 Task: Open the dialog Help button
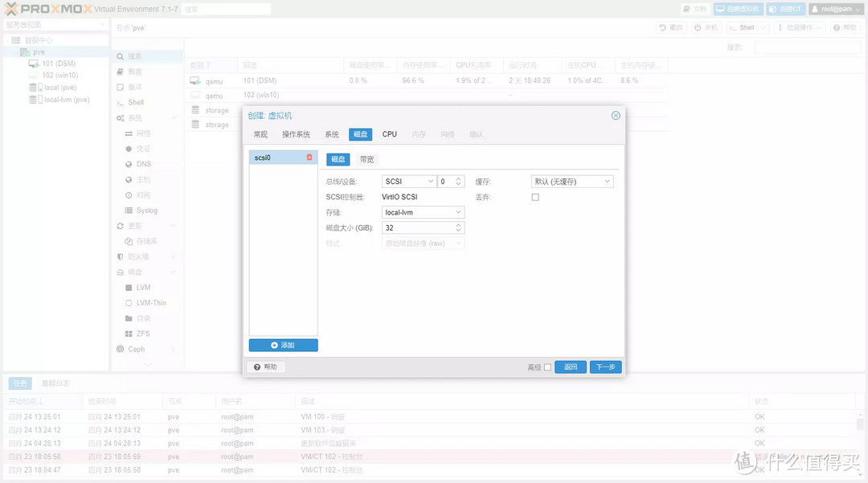pos(266,366)
